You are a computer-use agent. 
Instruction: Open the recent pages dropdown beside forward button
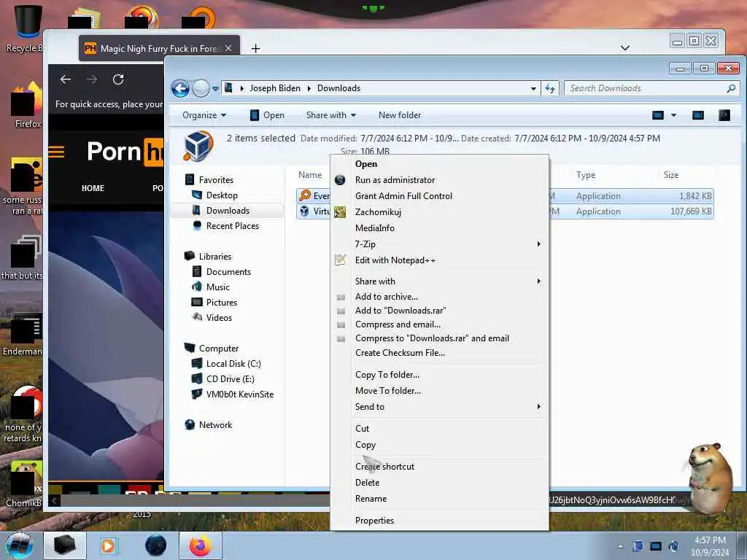(215, 88)
